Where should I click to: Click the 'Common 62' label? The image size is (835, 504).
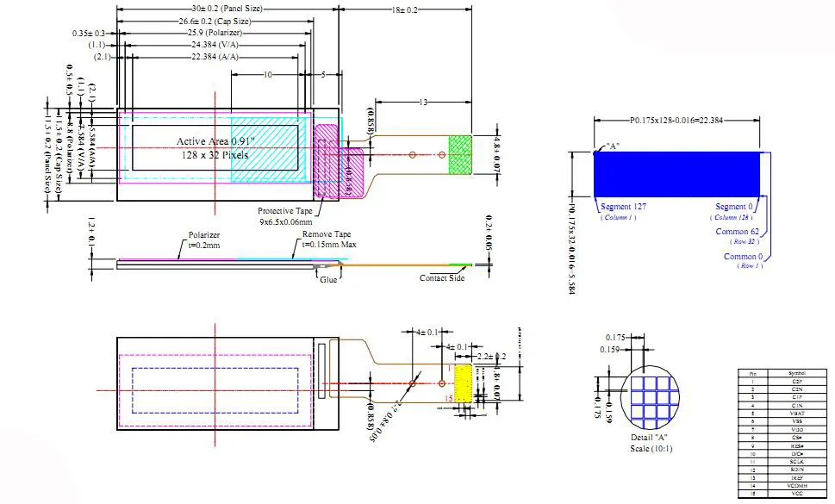coord(737,232)
